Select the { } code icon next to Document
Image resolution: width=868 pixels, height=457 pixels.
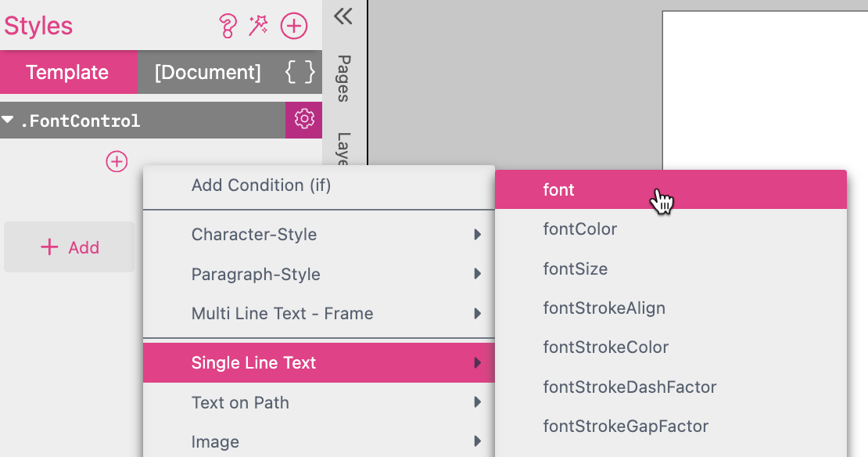click(299, 72)
